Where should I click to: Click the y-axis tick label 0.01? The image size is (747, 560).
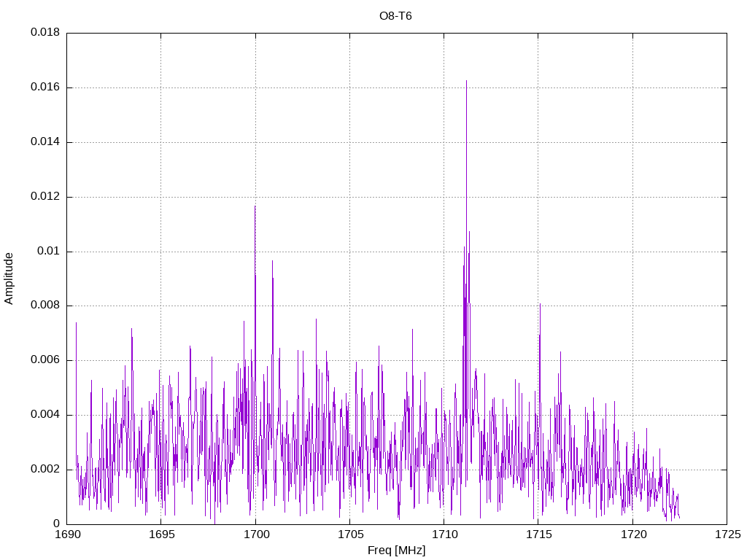tap(48, 251)
